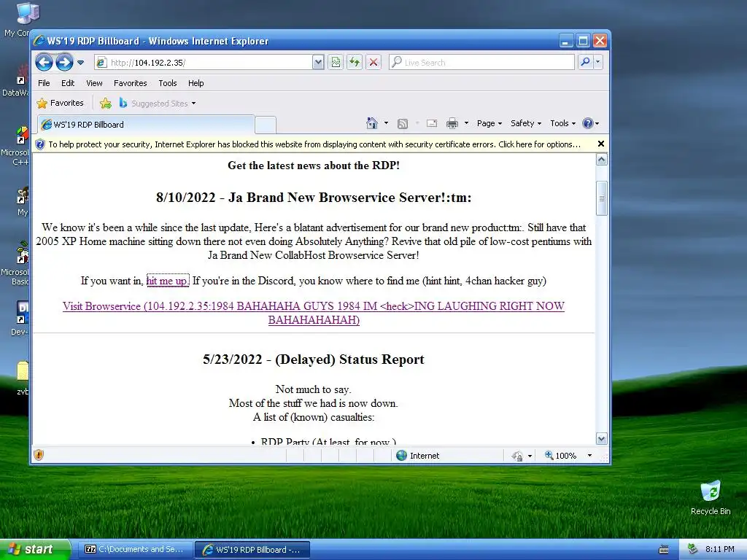Refresh the page with green arrows icon
The image size is (747, 560).
pyautogui.click(x=355, y=63)
